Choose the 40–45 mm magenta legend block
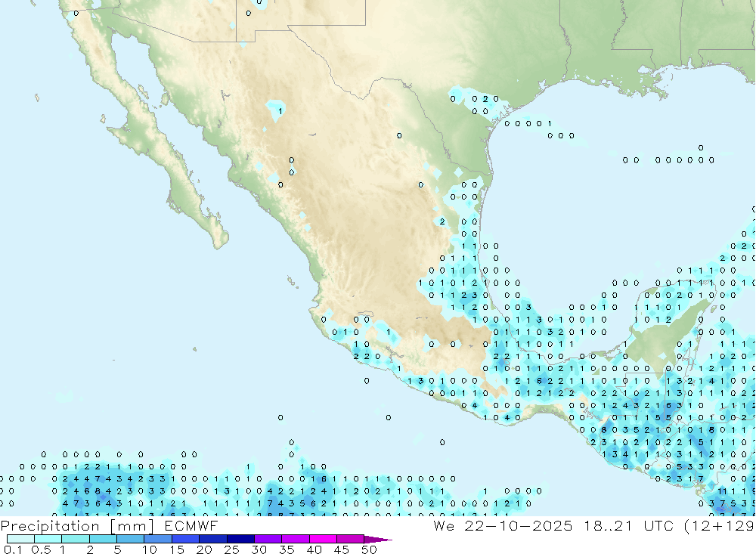 [323, 539]
